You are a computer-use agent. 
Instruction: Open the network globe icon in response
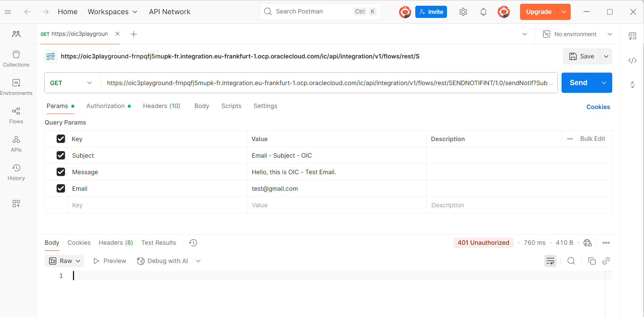tap(588, 243)
